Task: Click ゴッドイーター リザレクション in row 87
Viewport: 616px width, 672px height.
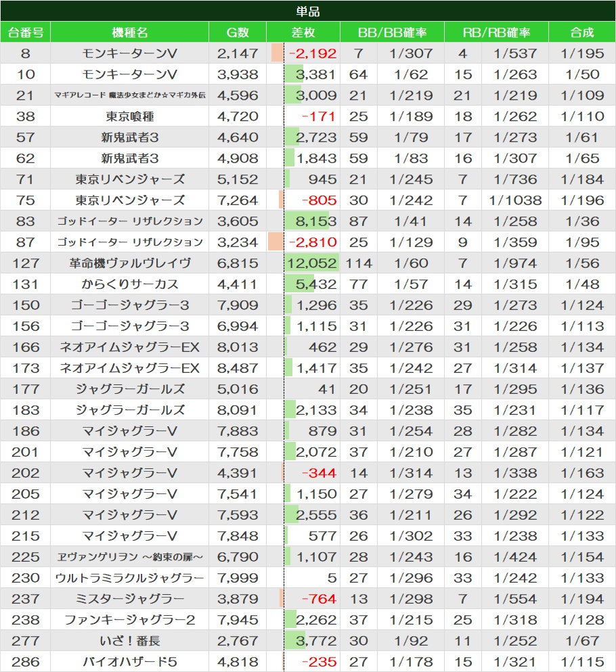Action: point(129,242)
